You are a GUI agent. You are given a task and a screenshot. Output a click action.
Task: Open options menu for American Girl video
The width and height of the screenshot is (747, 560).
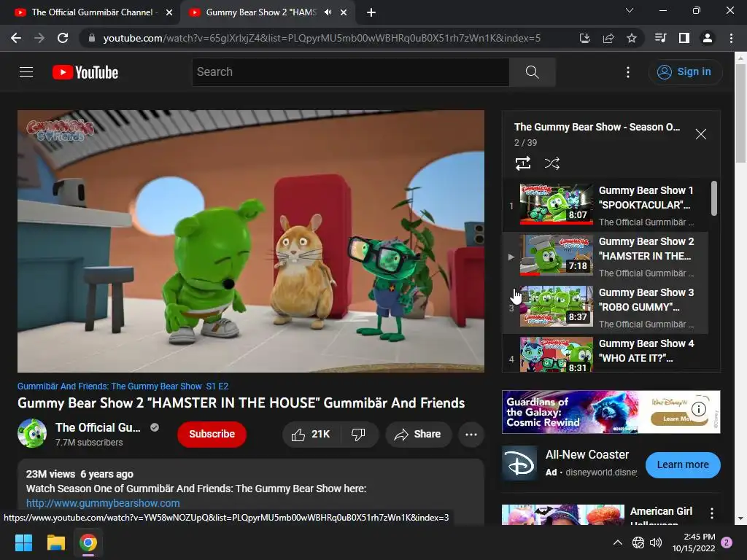(x=712, y=513)
